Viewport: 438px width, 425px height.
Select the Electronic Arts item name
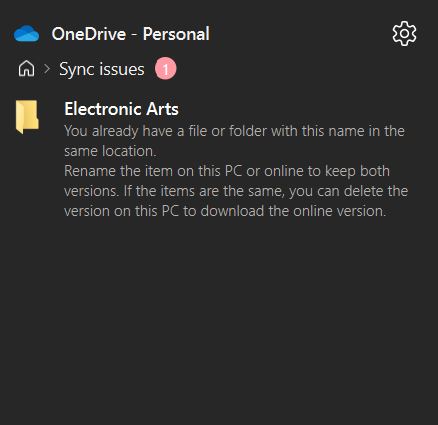(x=121, y=109)
